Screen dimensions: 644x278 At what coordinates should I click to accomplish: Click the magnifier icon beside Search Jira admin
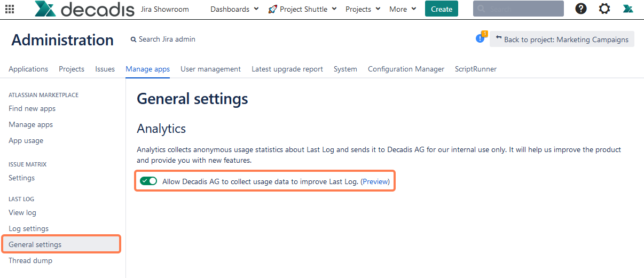click(133, 39)
